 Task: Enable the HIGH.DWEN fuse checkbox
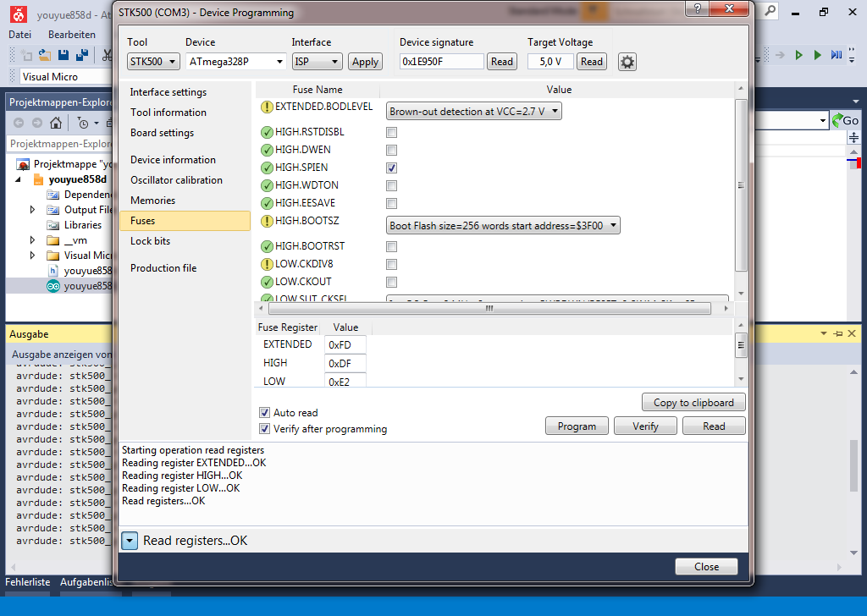tap(391, 150)
